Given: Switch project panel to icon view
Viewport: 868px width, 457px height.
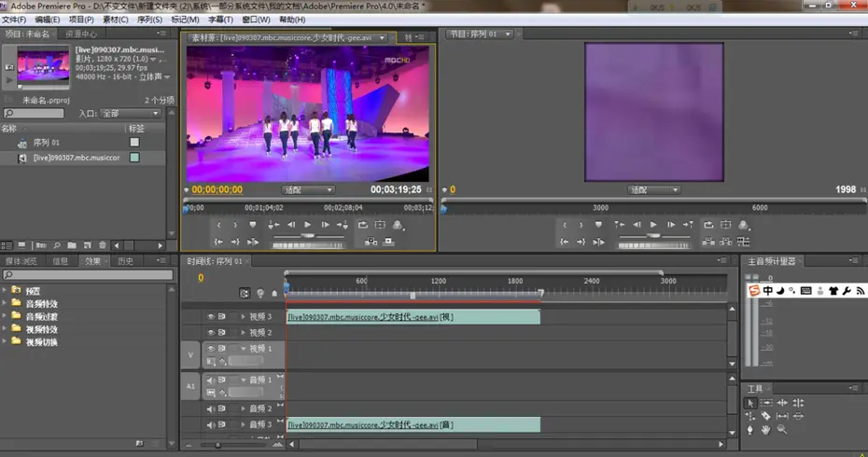Looking at the screenshot, I should tap(21, 245).
